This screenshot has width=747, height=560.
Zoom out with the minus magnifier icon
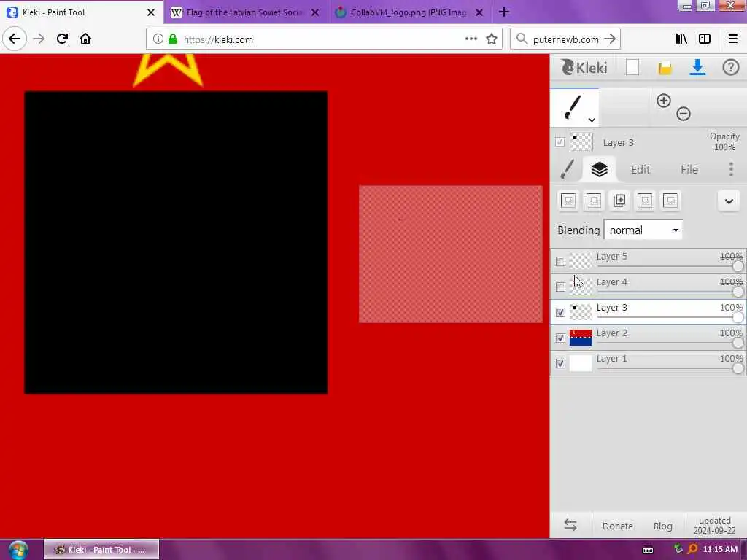tap(683, 113)
